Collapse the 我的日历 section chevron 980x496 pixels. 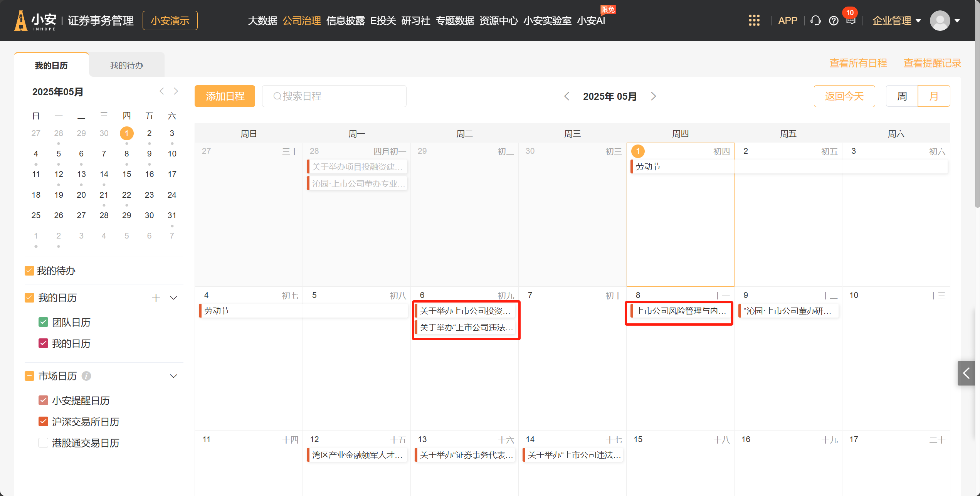pos(174,298)
